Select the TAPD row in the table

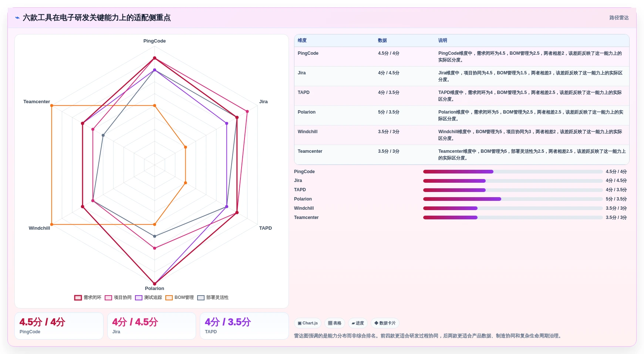pyautogui.click(x=462, y=96)
